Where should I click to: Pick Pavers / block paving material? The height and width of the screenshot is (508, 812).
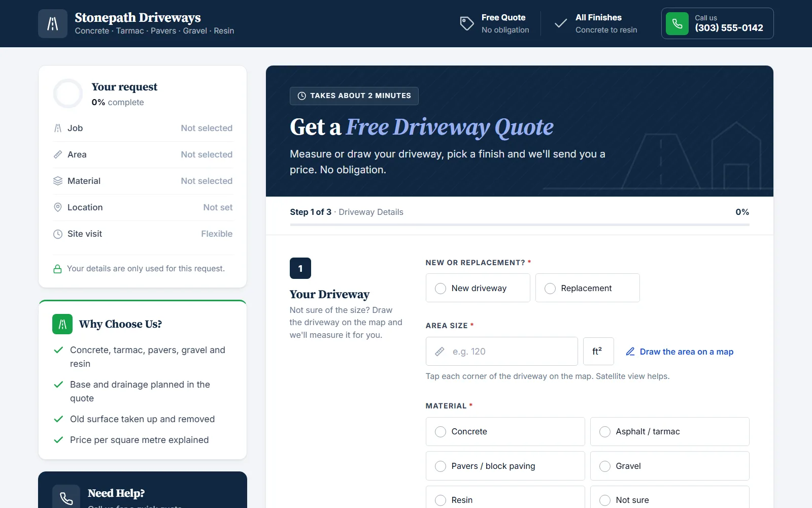tap(505, 466)
